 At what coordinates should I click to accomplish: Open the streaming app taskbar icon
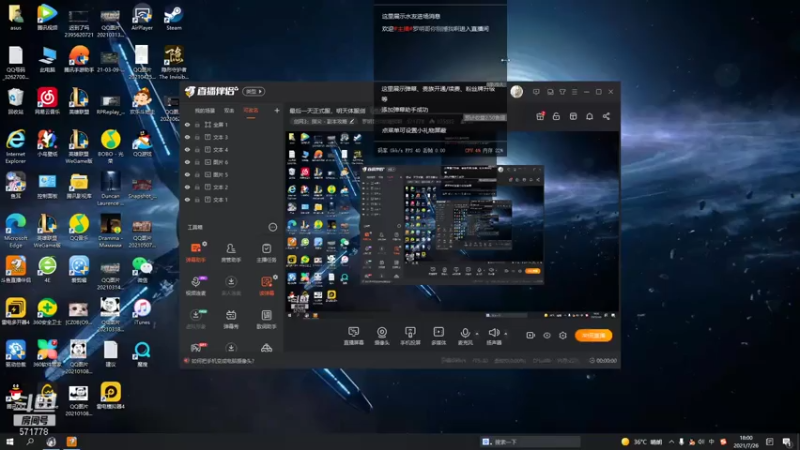click(x=71, y=442)
